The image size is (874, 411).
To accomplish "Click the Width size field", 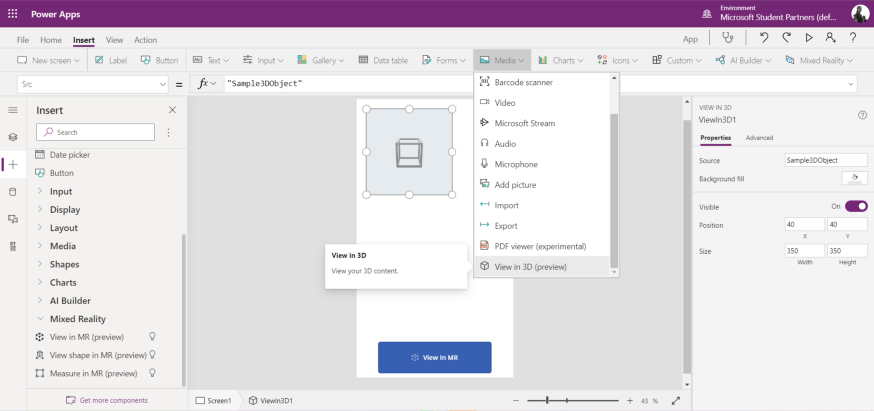I will click(x=804, y=251).
